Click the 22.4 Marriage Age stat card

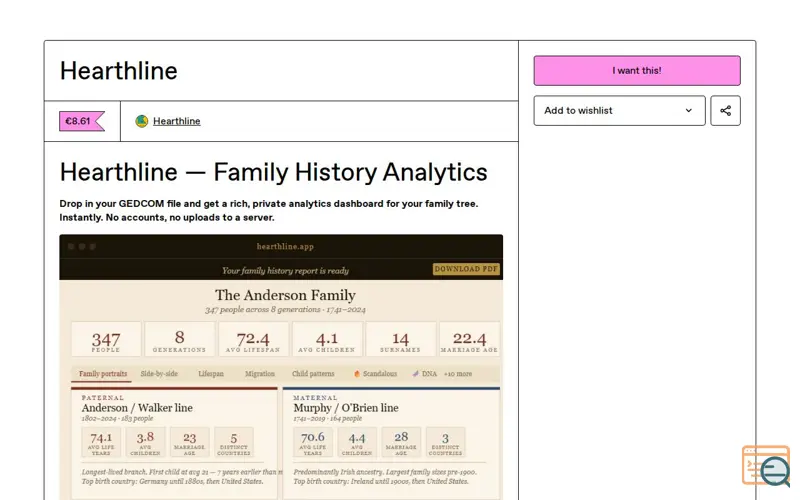(469, 339)
